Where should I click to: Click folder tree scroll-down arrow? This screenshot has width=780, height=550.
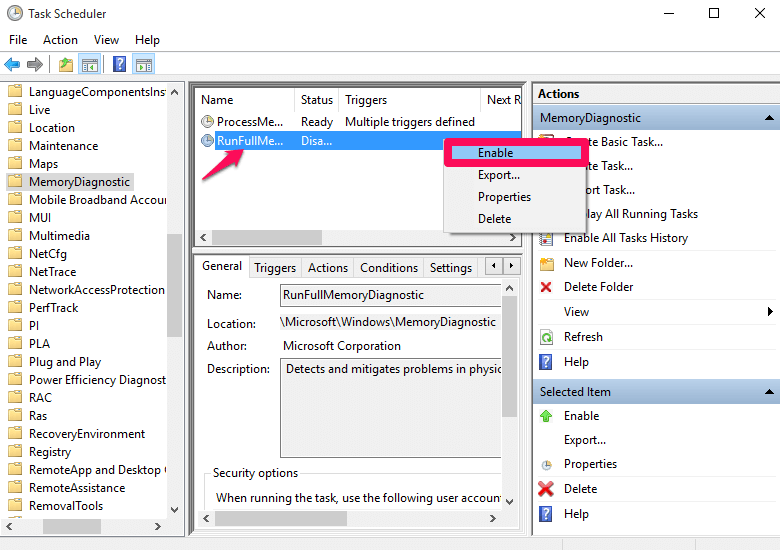point(175,509)
